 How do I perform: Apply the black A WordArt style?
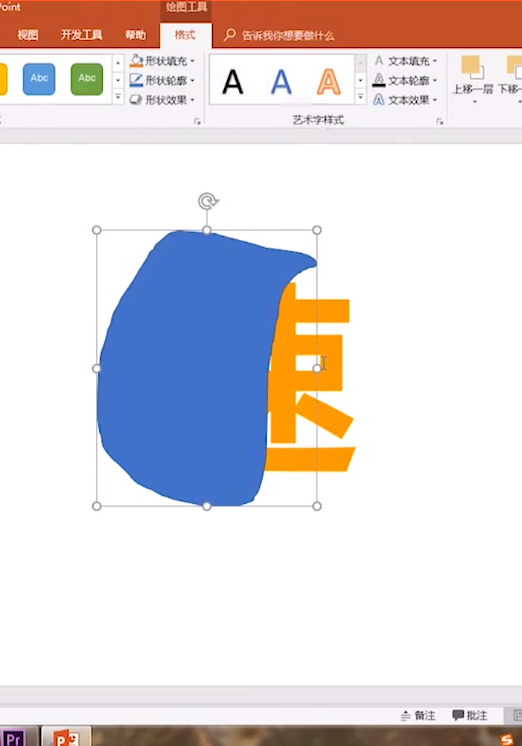[233, 82]
